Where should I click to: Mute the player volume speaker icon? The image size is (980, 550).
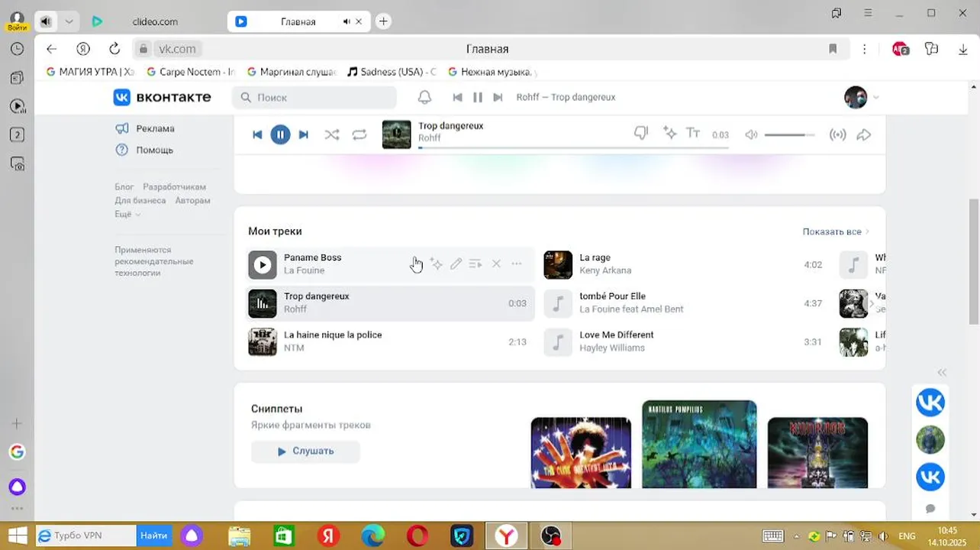click(x=751, y=134)
